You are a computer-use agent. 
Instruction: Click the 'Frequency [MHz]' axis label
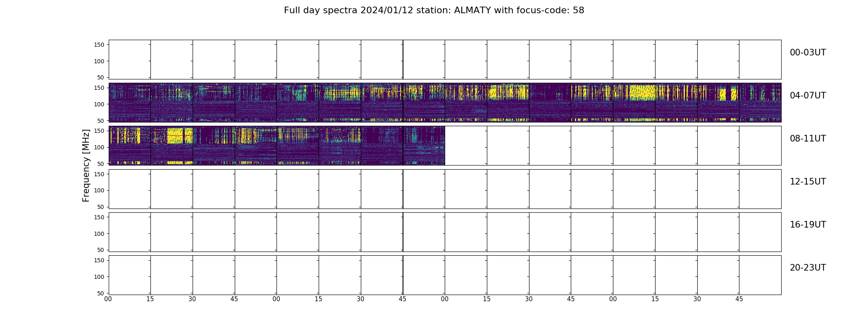click(86, 165)
